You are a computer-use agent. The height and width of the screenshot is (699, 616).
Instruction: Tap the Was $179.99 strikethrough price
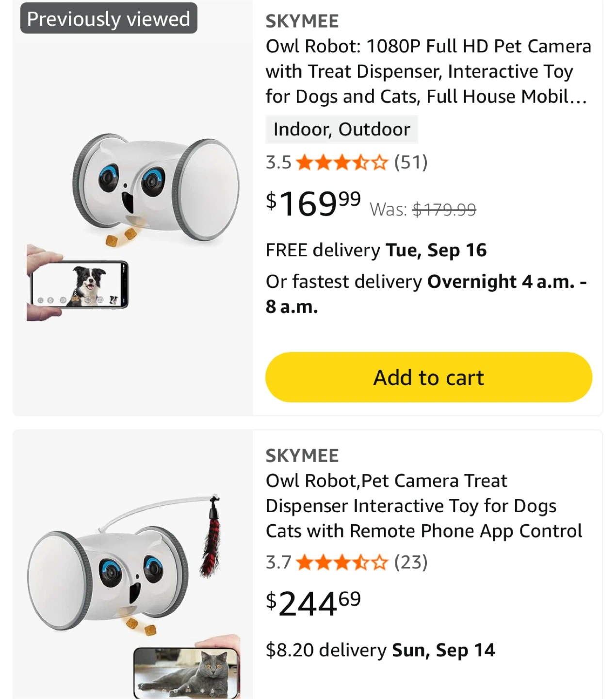[423, 210]
